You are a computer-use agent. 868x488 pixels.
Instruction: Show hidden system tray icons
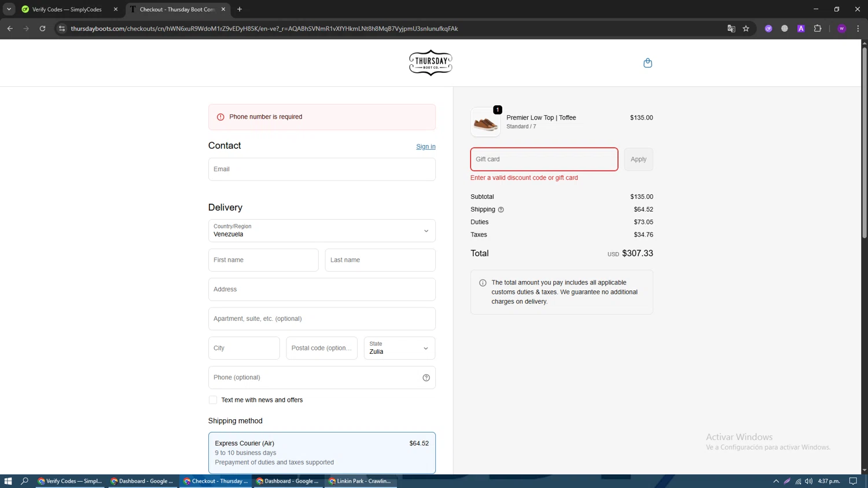pos(776,481)
